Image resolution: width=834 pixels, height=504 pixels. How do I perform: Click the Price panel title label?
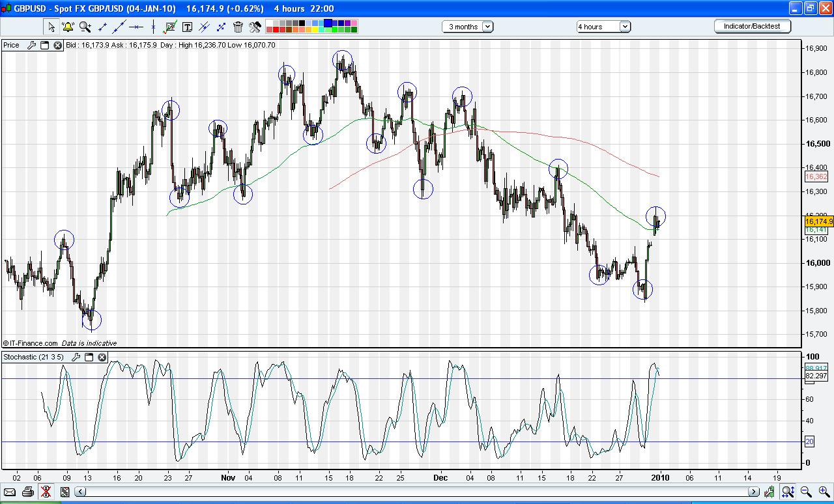tap(11, 45)
